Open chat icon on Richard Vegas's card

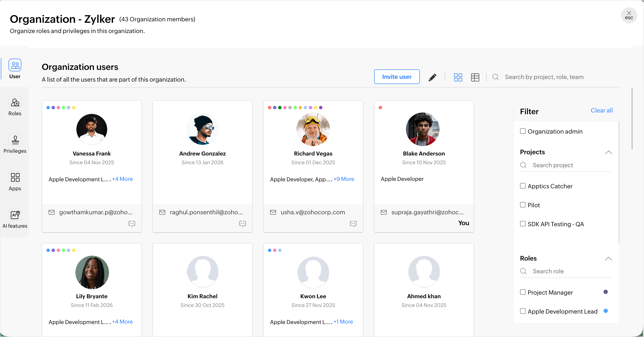(x=353, y=223)
